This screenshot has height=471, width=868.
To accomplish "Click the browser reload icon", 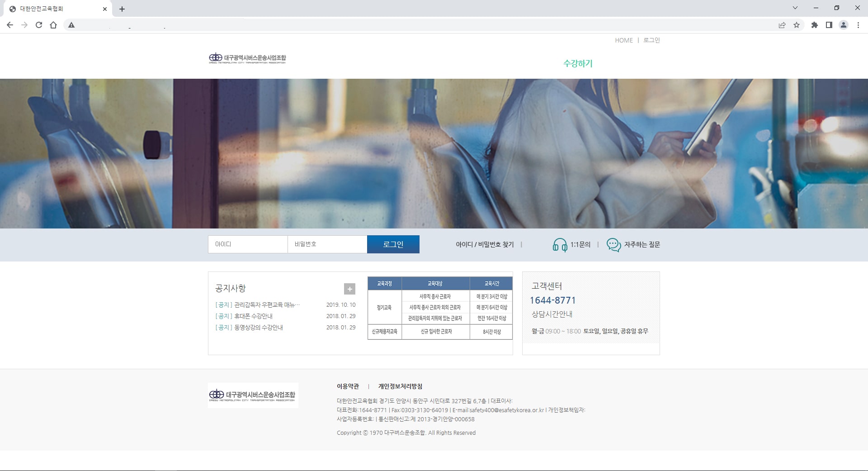I will (39, 25).
